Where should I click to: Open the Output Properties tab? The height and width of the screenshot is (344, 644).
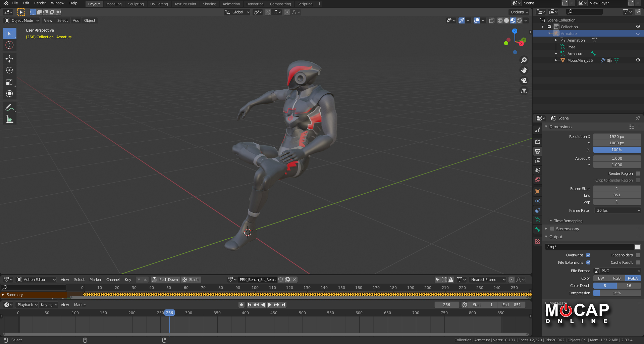[538, 151]
